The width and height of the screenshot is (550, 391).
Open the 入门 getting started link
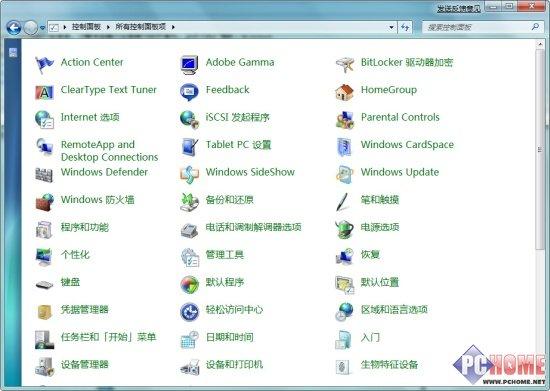point(370,337)
